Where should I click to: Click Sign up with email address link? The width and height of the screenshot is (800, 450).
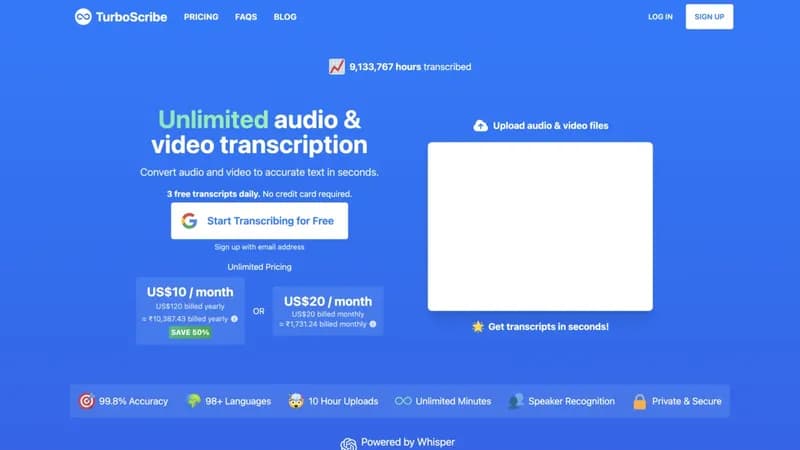[x=259, y=247]
